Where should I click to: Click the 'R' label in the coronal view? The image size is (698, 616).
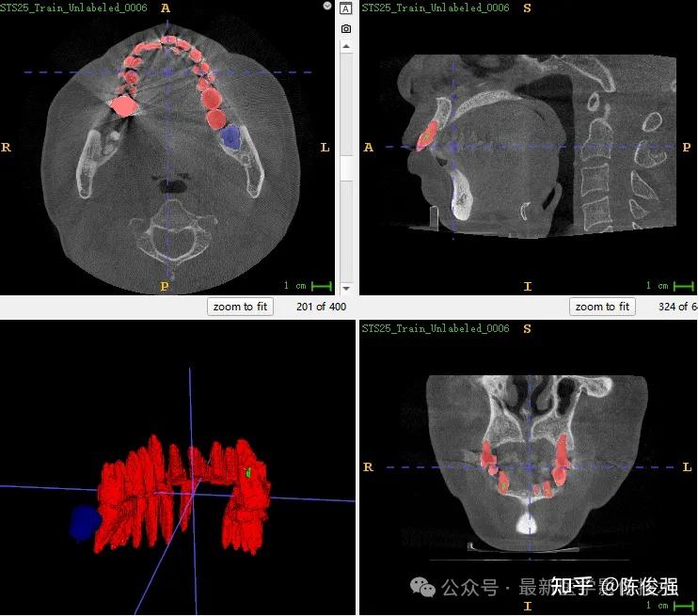[368, 466]
